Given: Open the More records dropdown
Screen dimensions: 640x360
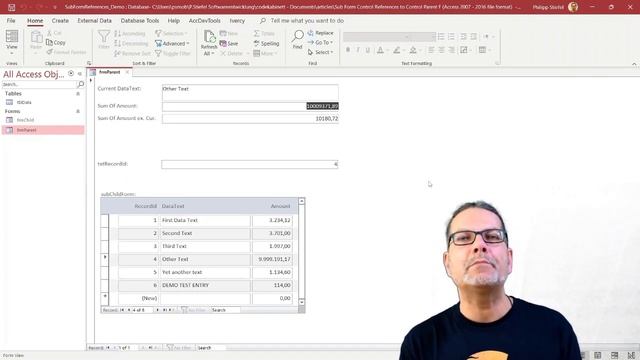Looking at the screenshot, I should pyautogui.click(x=265, y=53).
